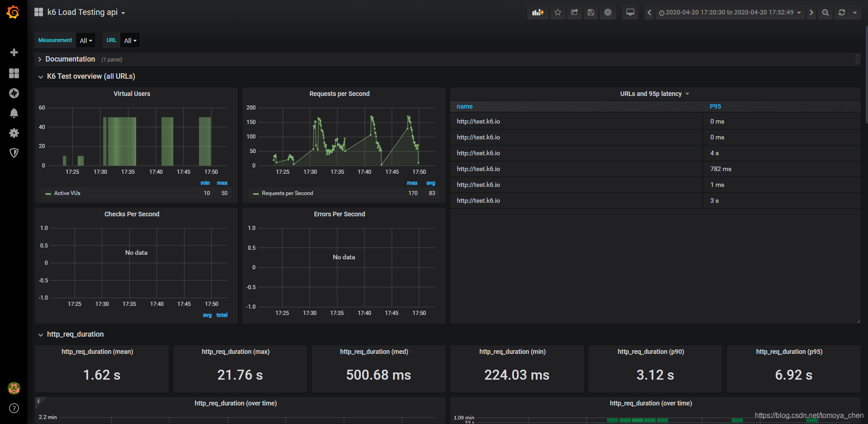Mark dashboard as favorite with star
This screenshot has width=868, height=424.
pos(558,12)
